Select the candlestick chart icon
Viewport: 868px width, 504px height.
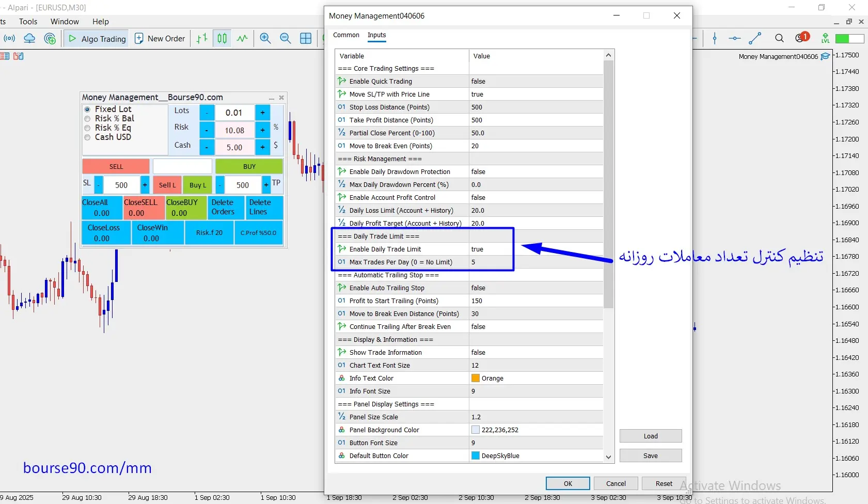tap(222, 38)
